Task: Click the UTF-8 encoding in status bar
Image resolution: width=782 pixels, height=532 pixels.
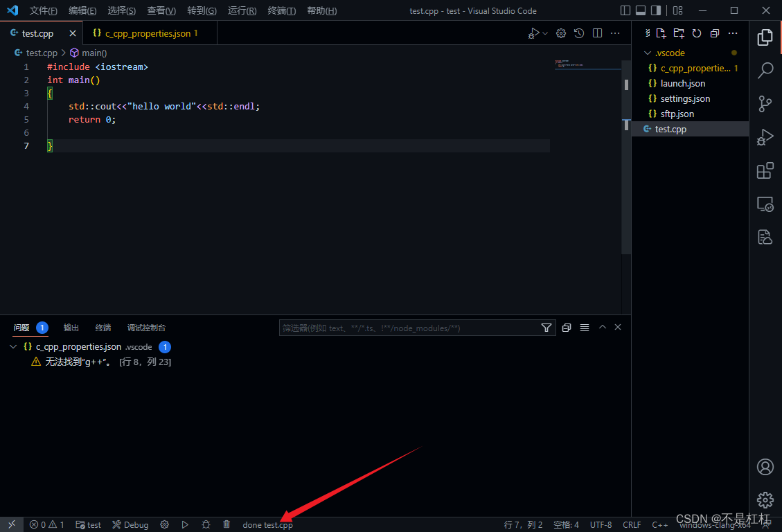Action: [x=601, y=524]
